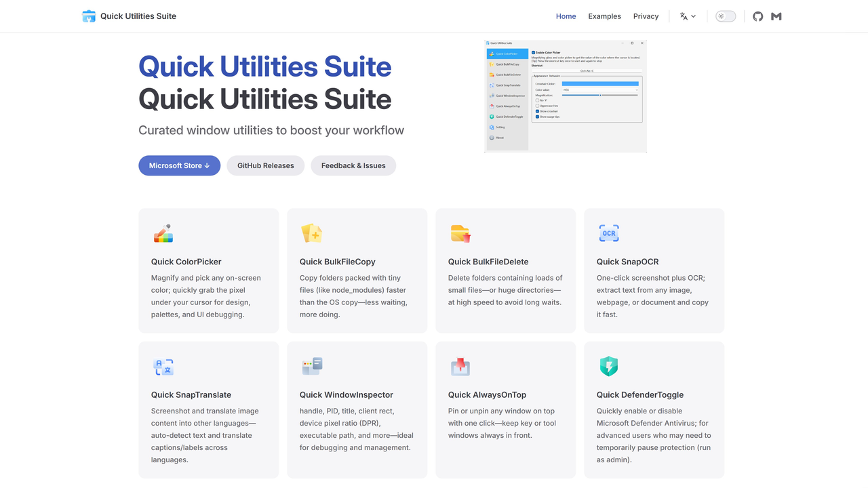Click the Quick ColorPicker card icon
This screenshot has width=868, height=488.
pyautogui.click(x=163, y=233)
